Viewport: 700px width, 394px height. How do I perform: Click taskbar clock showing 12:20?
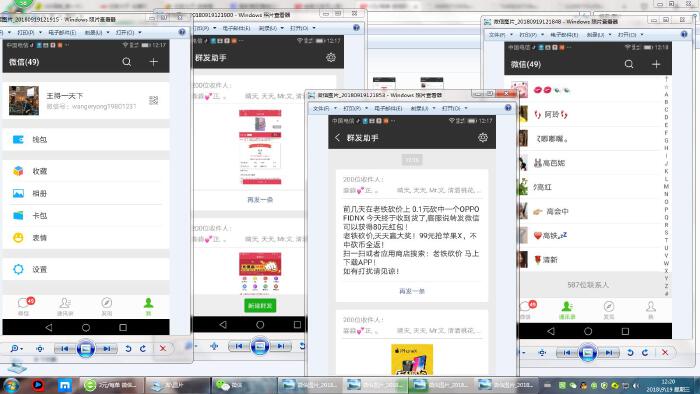click(x=668, y=386)
